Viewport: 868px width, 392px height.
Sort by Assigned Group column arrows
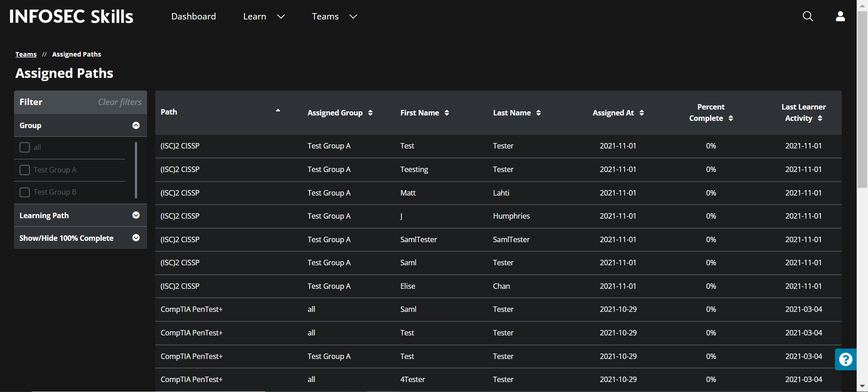tap(370, 113)
